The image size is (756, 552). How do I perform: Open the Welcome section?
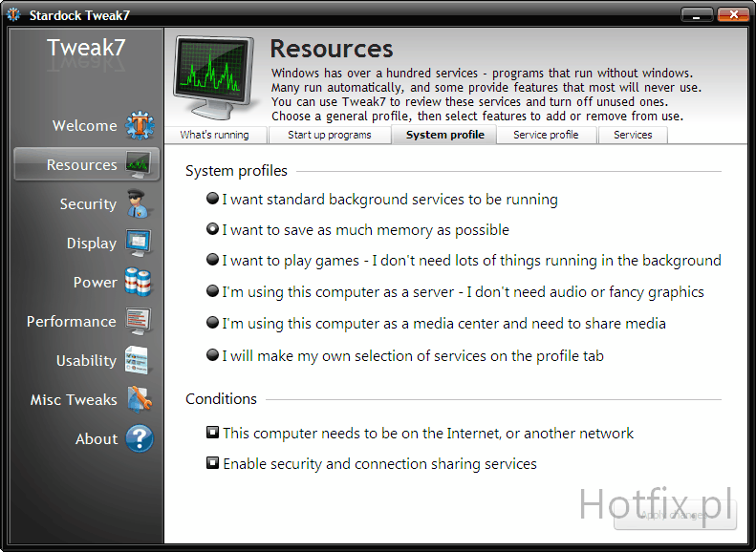pyautogui.click(x=85, y=126)
